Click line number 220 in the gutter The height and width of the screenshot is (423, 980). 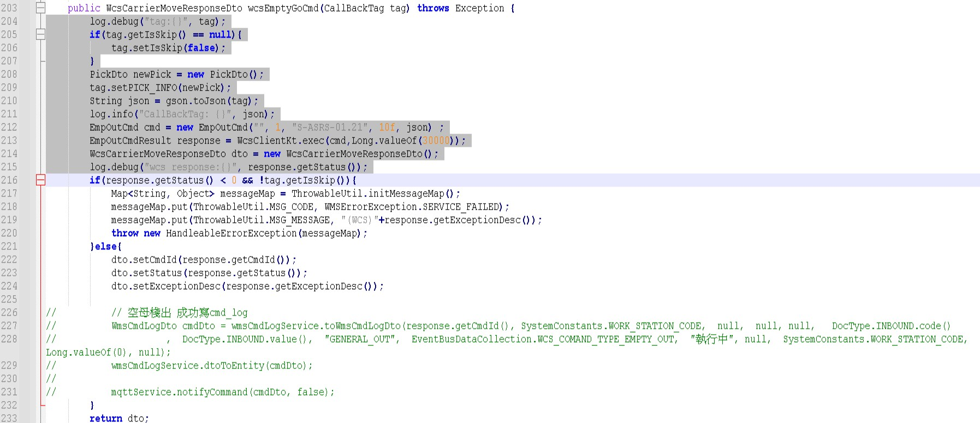click(9, 233)
